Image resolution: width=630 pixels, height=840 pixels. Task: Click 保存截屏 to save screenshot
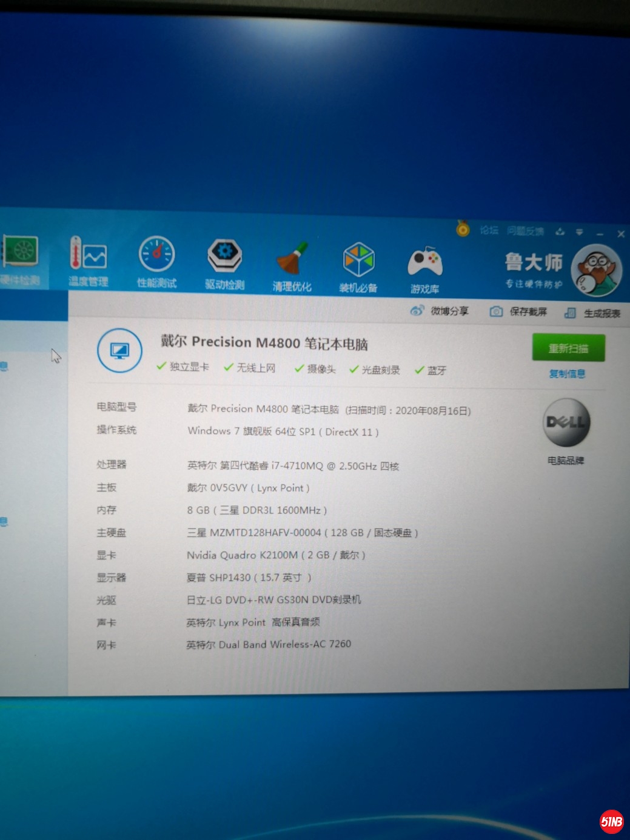point(518,312)
